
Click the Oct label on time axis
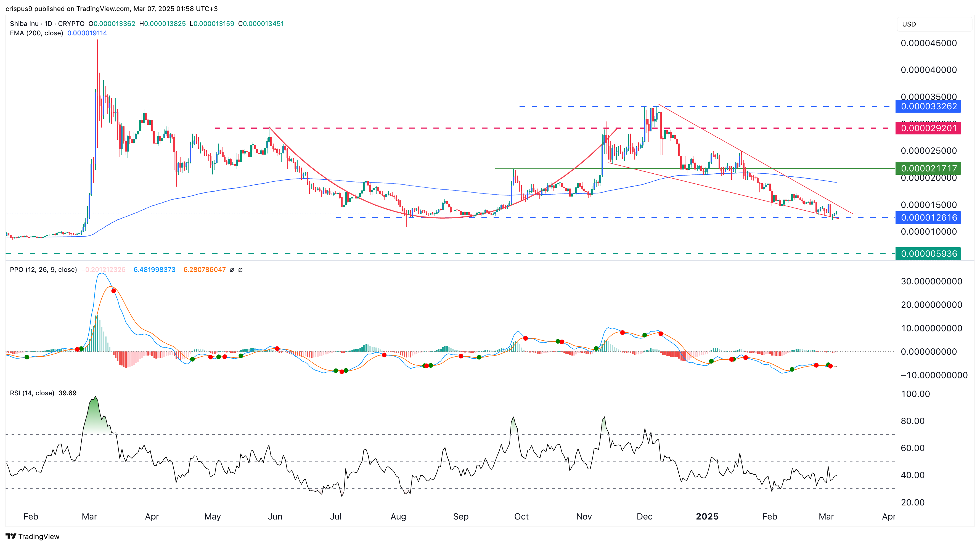(x=521, y=517)
